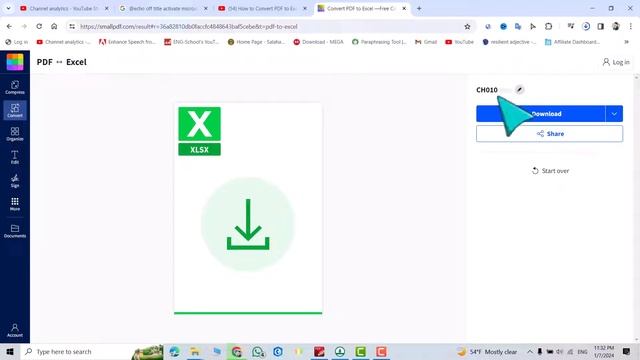Image resolution: width=640 pixels, height=360 pixels.
Task: Show More tools grid in sidebar
Action: (x=15, y=204)
